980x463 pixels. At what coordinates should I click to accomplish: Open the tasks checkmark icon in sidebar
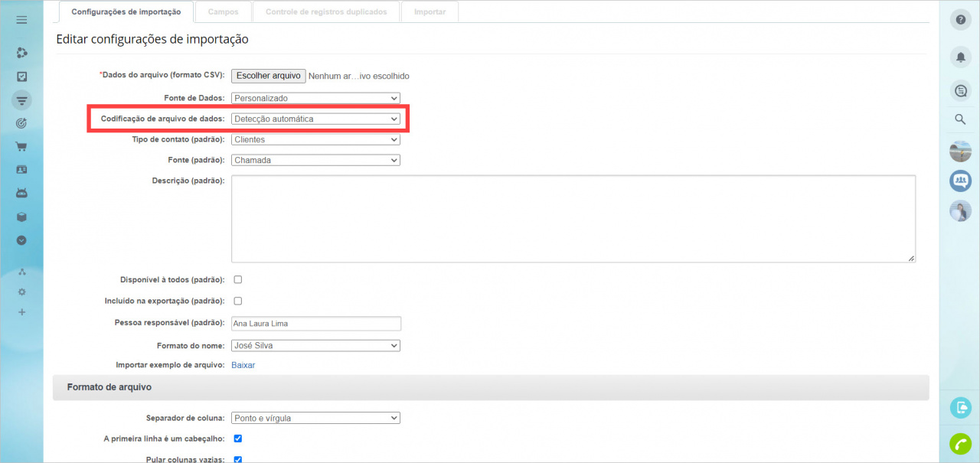tap(21, 77)
